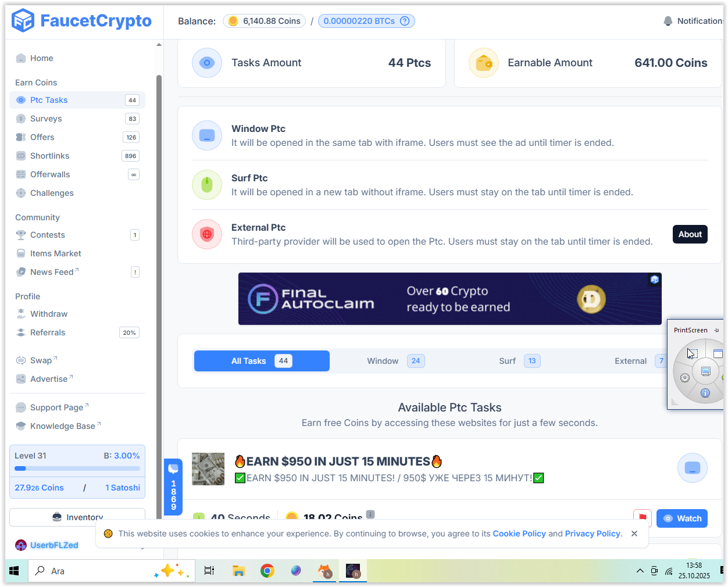
Task: Open Shortlinks from the sidebar
Action: [x=77, y=156]
